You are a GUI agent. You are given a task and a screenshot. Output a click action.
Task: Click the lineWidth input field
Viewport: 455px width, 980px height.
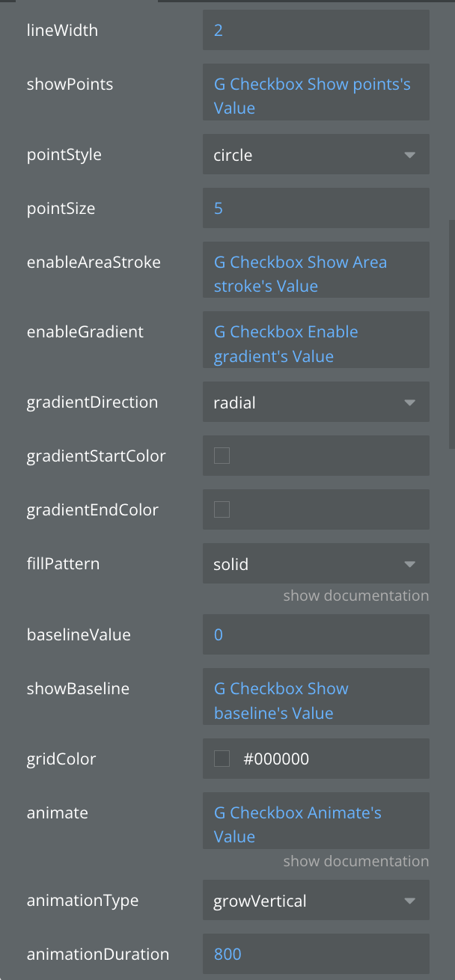[x=315, y=31]
